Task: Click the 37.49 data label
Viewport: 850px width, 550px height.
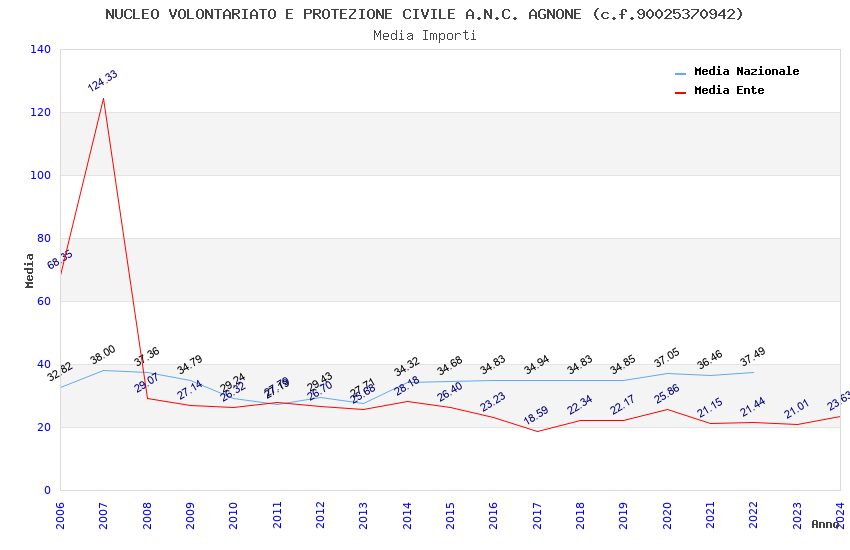Action: [752, 356]
